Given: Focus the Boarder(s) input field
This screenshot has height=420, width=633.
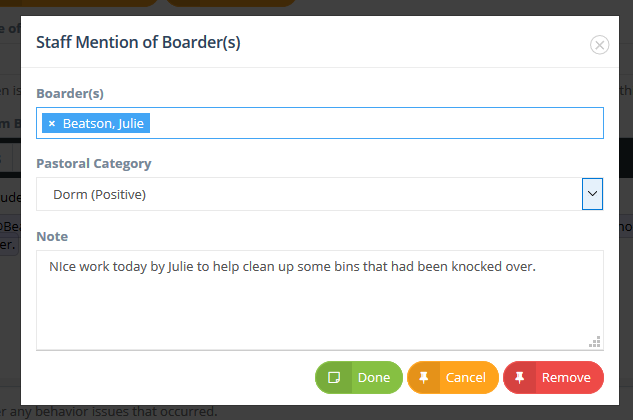Looking at the screenshot, I should 320,123.
